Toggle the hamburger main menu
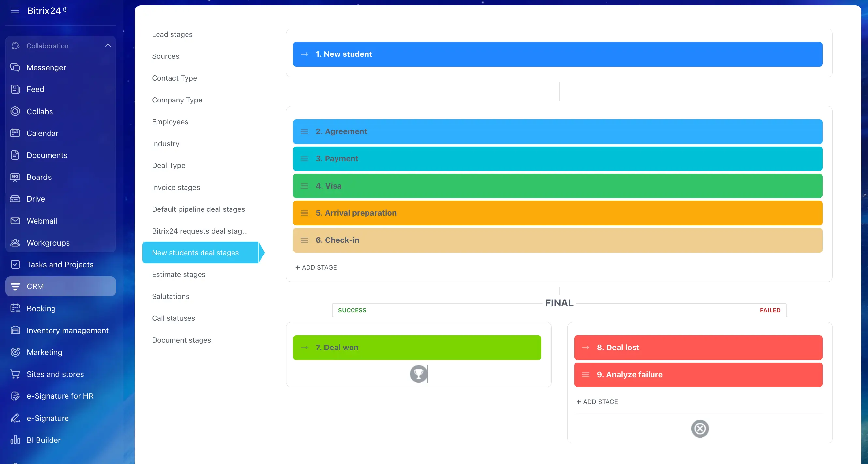The width and height of the screenshot is (868, 464). 15,10
